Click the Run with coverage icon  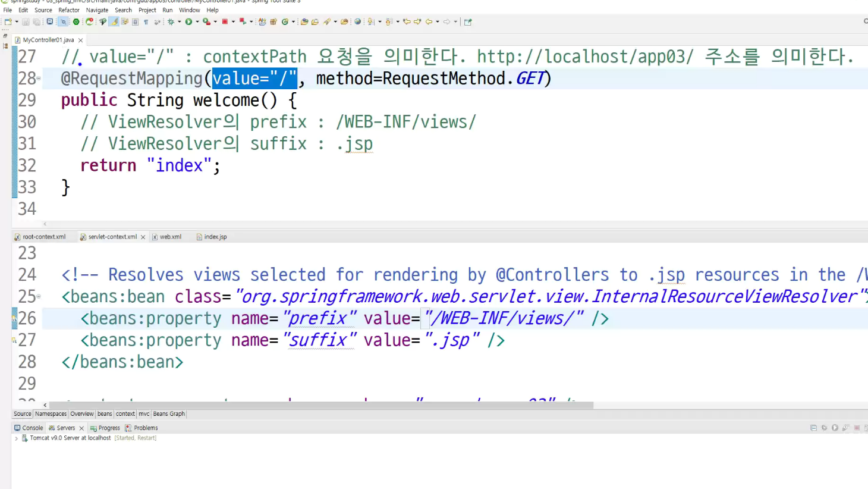[x=206, y=22]
